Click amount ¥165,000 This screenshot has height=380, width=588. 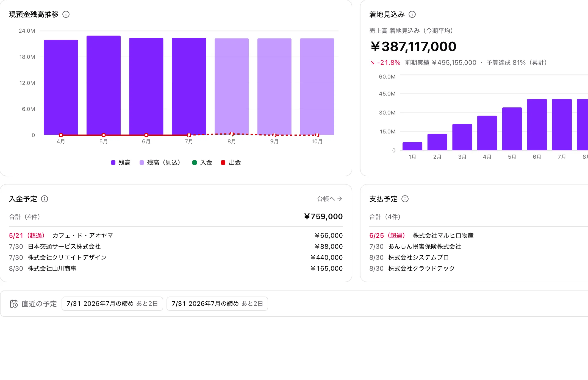[x=326, y=269]
